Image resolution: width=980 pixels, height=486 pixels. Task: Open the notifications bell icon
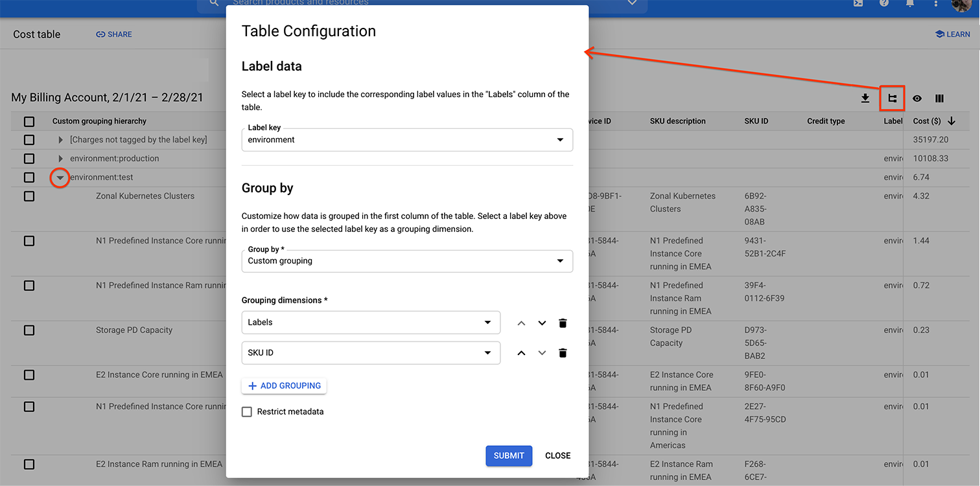point(910,3)
